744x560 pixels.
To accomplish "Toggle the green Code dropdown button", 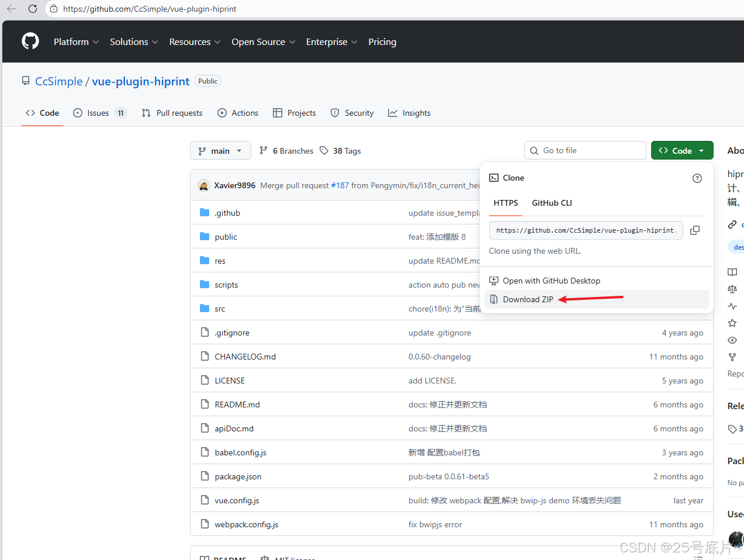I will [682, 150].
